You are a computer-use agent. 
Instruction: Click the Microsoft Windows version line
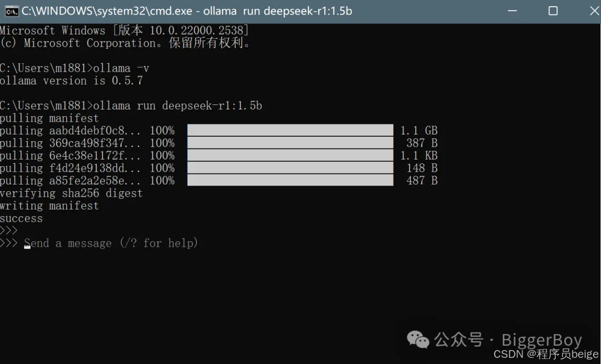coord(125,30)
